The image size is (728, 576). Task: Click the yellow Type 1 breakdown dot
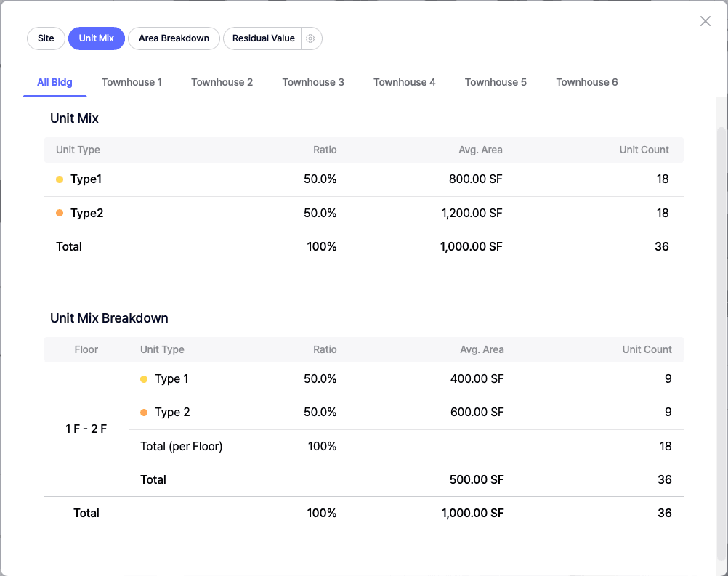coord(144,379)
